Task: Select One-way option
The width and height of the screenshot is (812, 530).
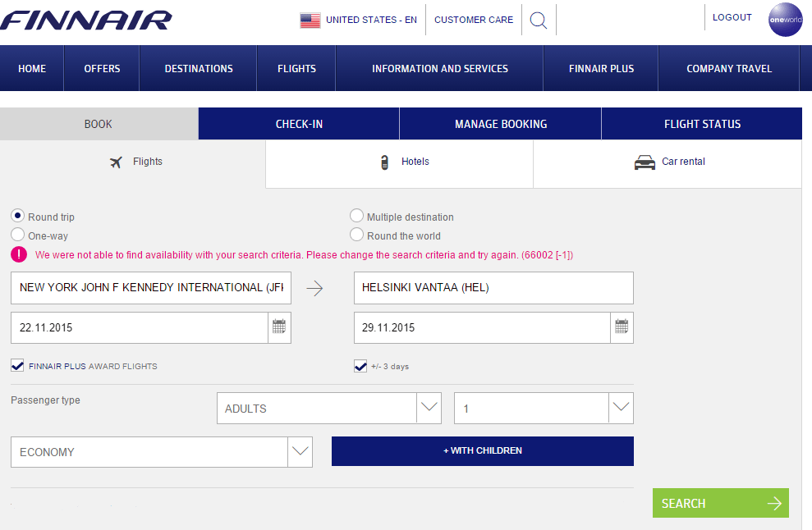Action: pos(17,235)
